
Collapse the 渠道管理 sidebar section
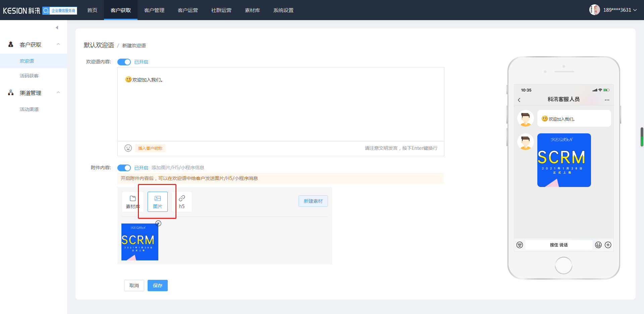point(58,92)
